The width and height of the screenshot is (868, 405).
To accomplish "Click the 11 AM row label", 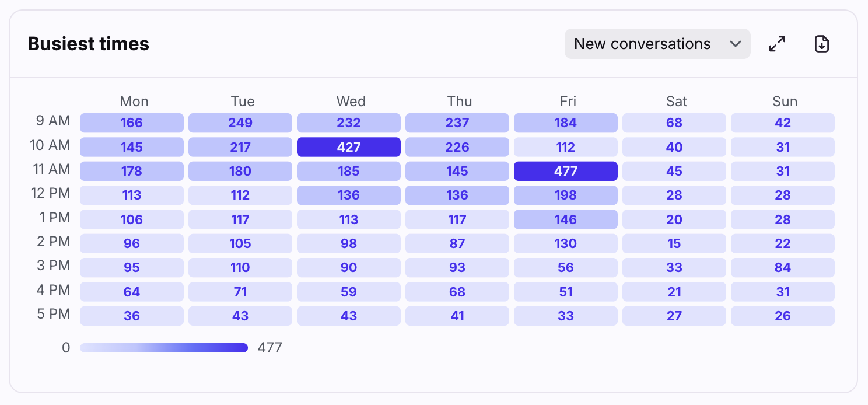I will tap(52, 169).
